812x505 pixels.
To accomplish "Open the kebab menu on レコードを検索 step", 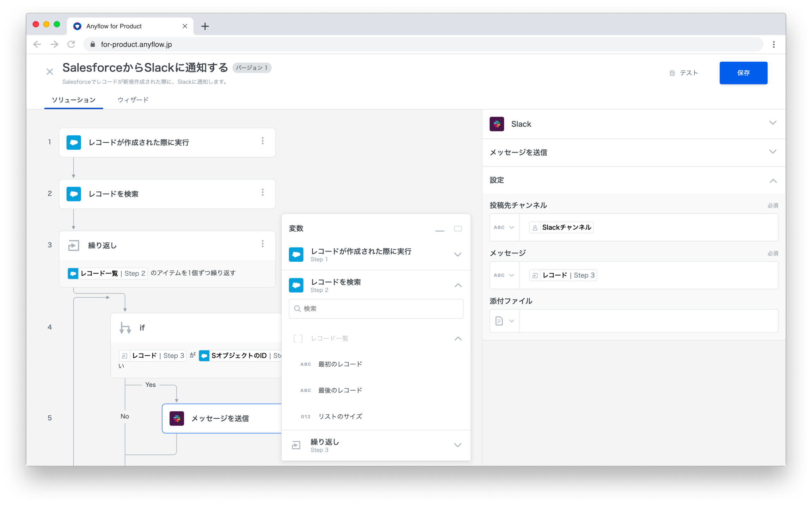I will 263,193.
